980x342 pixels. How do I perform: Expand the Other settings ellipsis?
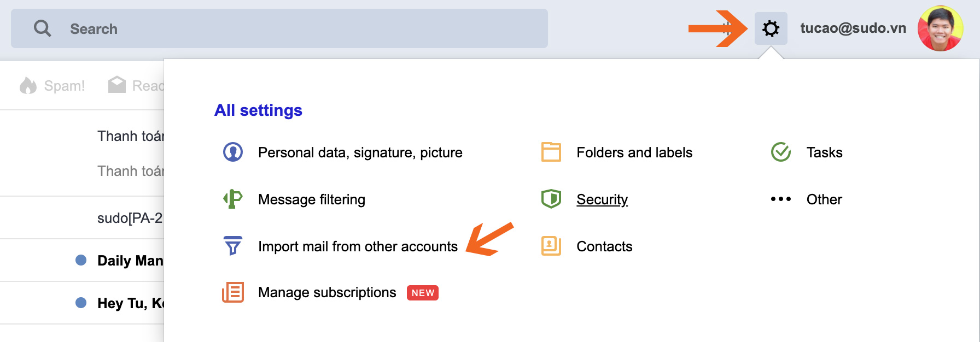[780, 199]
